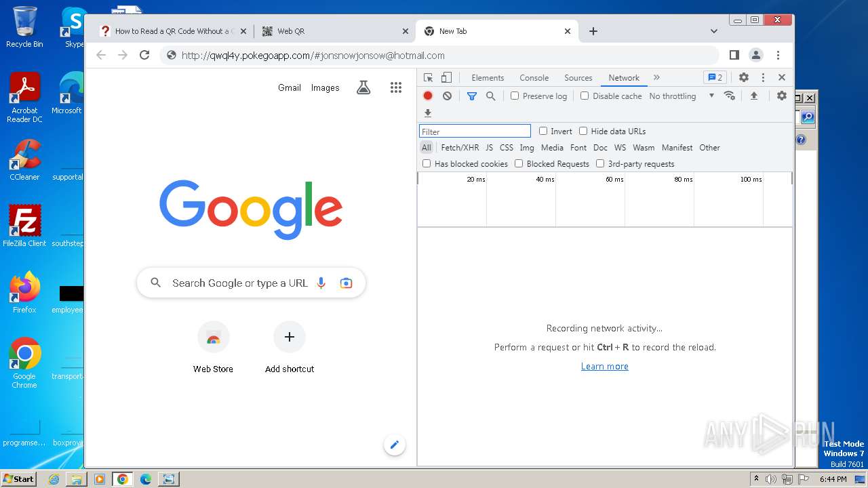Toggle the device toolbar icon
This screenshot has height=488, width=868.
(x=446, y=77)
